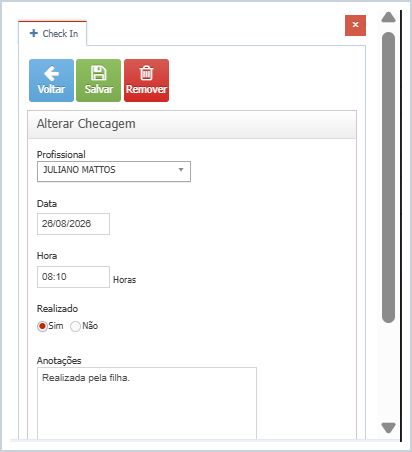Image resolution: width=412 pixels, height=452 pixels.
Task: Click inside the Anotações text area
Action: pos(147,403)
